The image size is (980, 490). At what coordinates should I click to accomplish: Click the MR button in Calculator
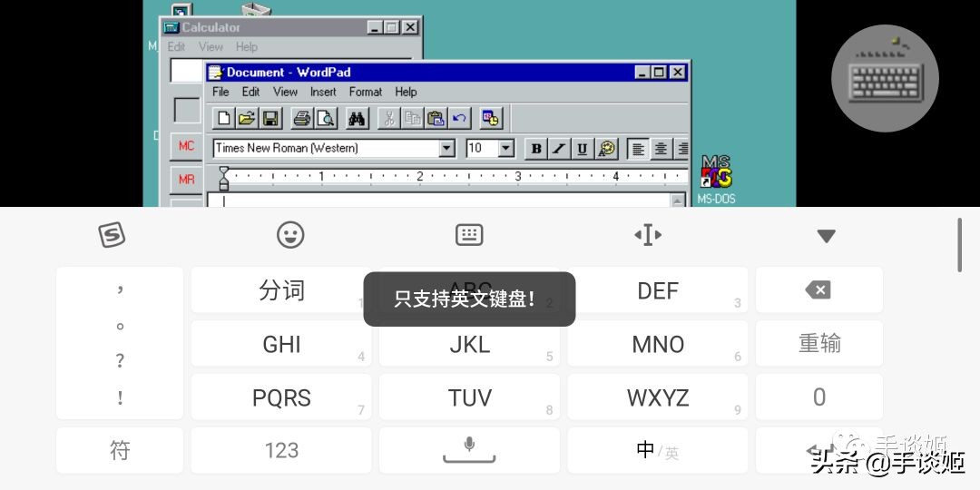[x=186, y=180]
